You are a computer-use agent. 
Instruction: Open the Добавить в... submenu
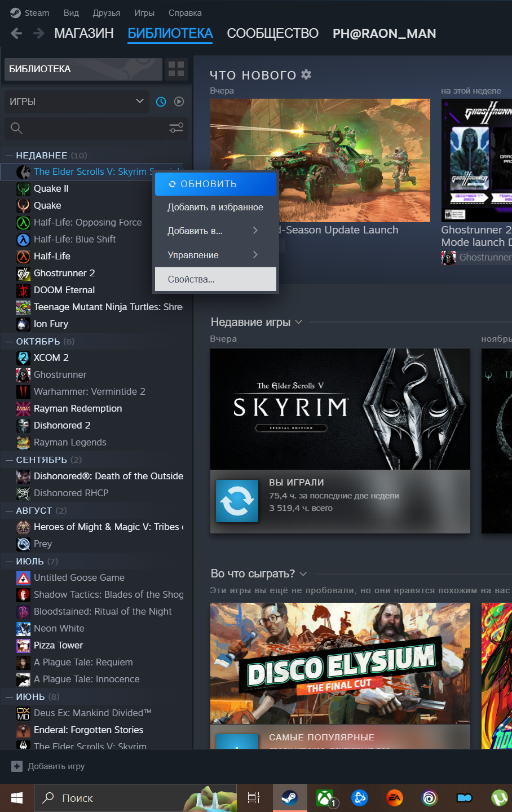tap(215, 231)
